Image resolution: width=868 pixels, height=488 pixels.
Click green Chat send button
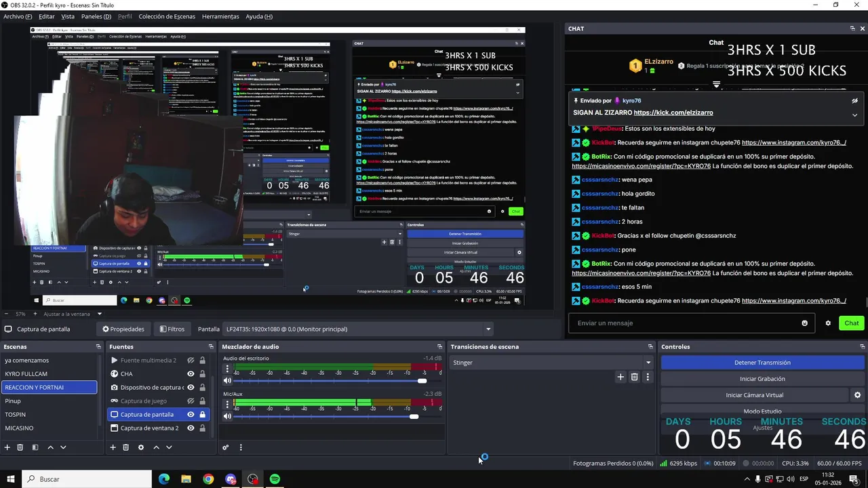tap(852, 323)
